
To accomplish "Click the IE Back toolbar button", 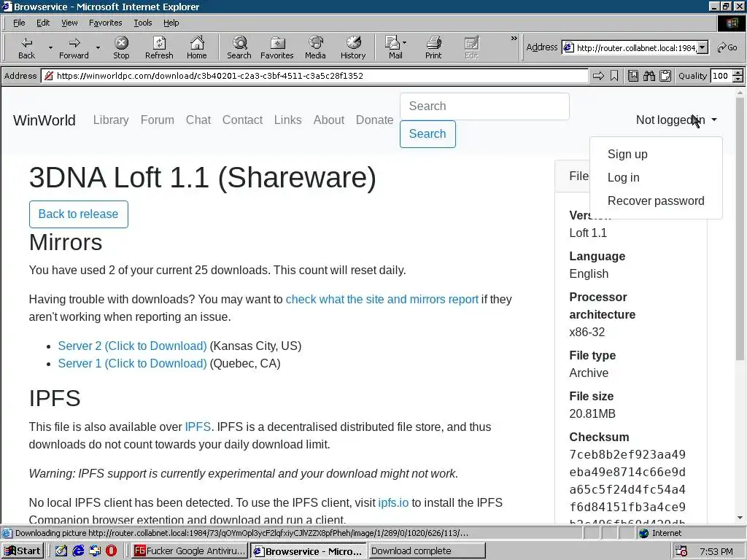I will click(27, 47).
